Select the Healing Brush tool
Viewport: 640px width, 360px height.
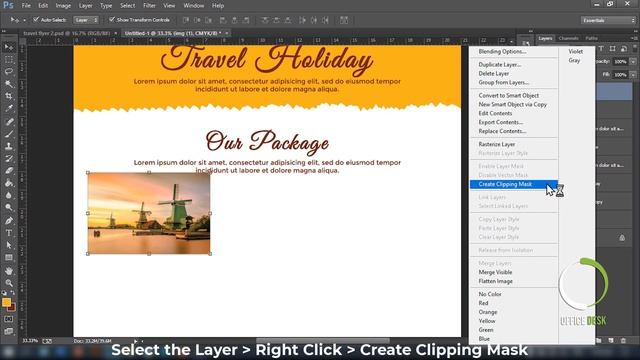[9, 122]
